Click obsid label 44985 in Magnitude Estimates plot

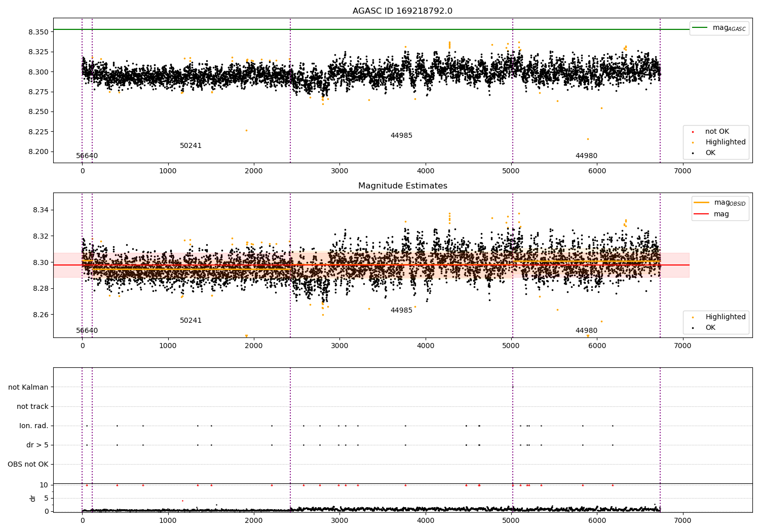pyautogui.click(x=401, y=311)
